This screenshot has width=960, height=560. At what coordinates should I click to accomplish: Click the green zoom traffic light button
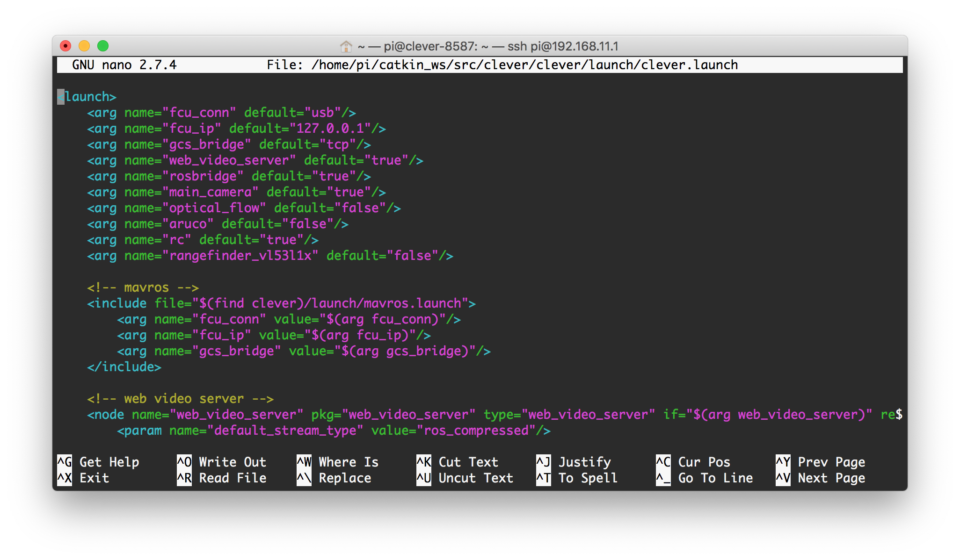[x=102, y=46]
